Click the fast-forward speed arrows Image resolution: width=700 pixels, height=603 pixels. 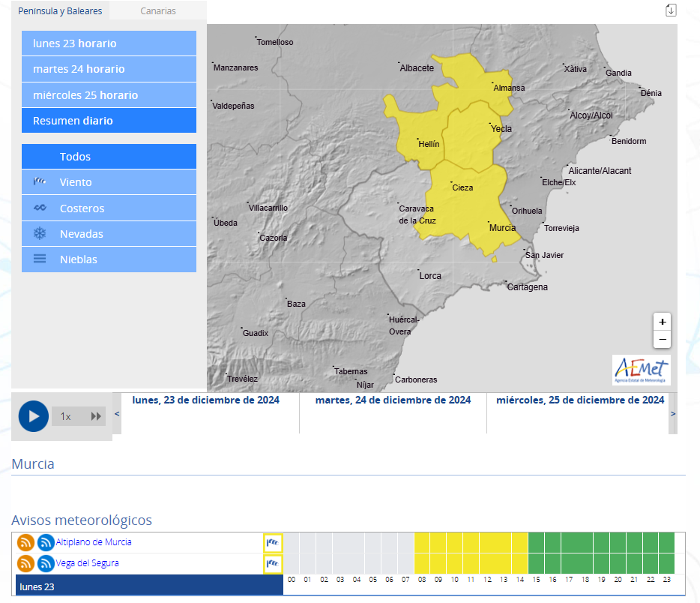click(96, 416)
